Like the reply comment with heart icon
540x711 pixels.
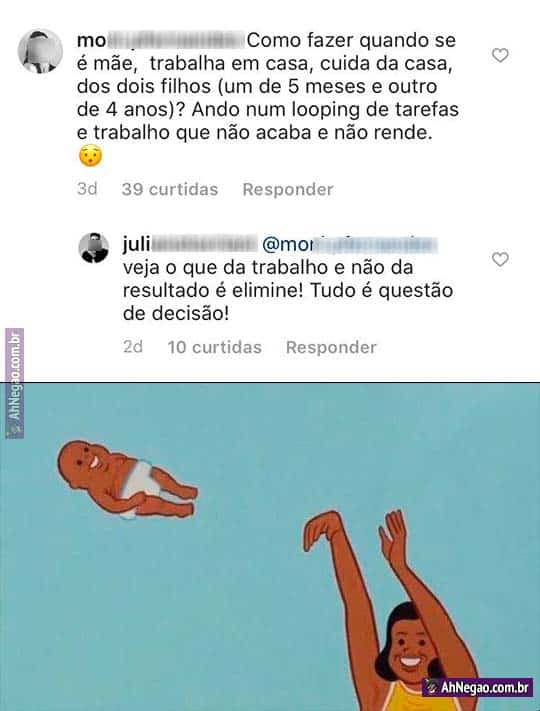point(500,259)
